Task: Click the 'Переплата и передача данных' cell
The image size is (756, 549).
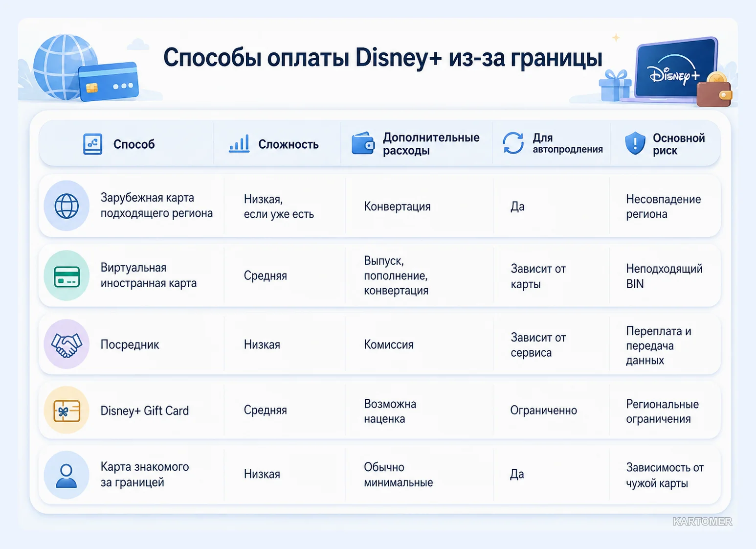Action: pyautogui.click(x=659, y=345)
